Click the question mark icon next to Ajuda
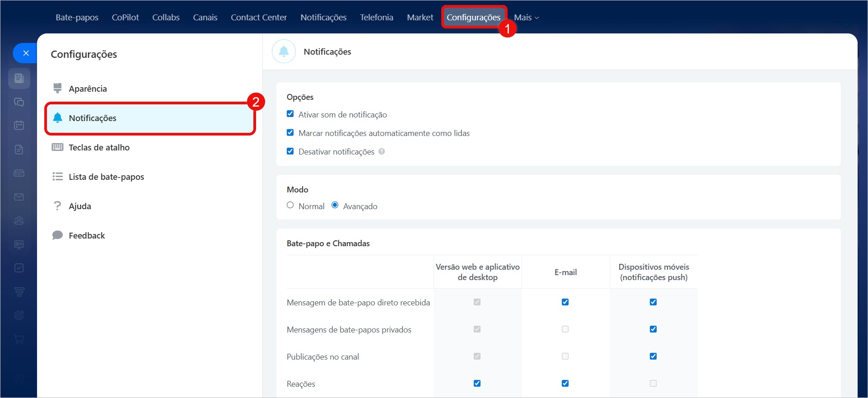868x398 pixels. pyautogui.click(x=57, y=206)
